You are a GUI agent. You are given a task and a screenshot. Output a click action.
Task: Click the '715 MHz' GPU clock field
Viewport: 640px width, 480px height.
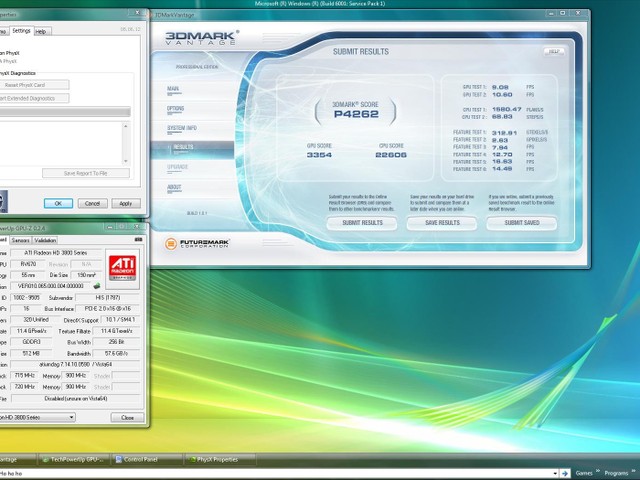coord(25,376)
